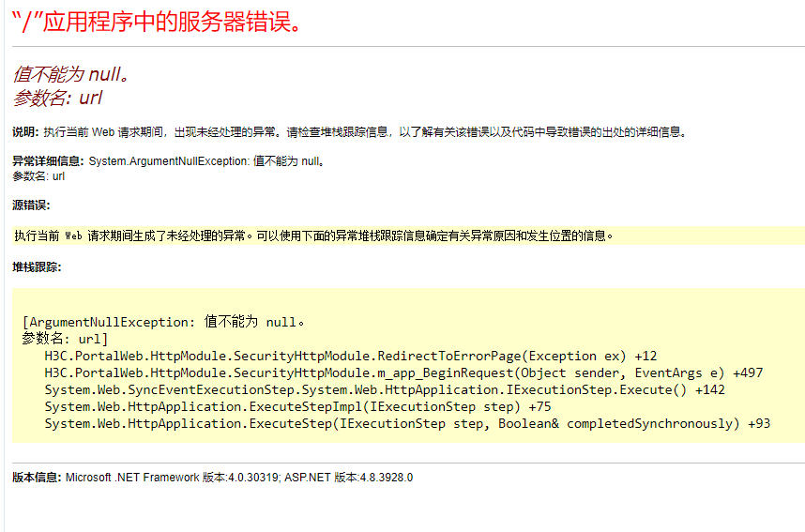Click the bold '说明:' label
The width and height of the screenshot is (805, 532).
click(x=26, y=132)
